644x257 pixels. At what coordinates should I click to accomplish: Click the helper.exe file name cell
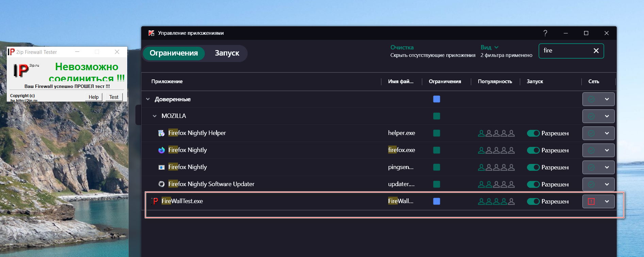pos(401,133)
